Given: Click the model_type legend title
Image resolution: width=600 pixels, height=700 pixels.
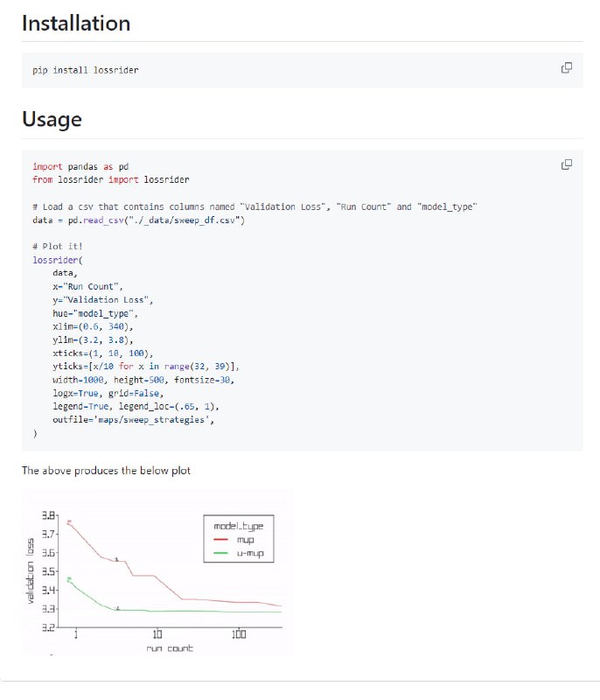Looking at the screenshot, I should (x=238, y=526).
